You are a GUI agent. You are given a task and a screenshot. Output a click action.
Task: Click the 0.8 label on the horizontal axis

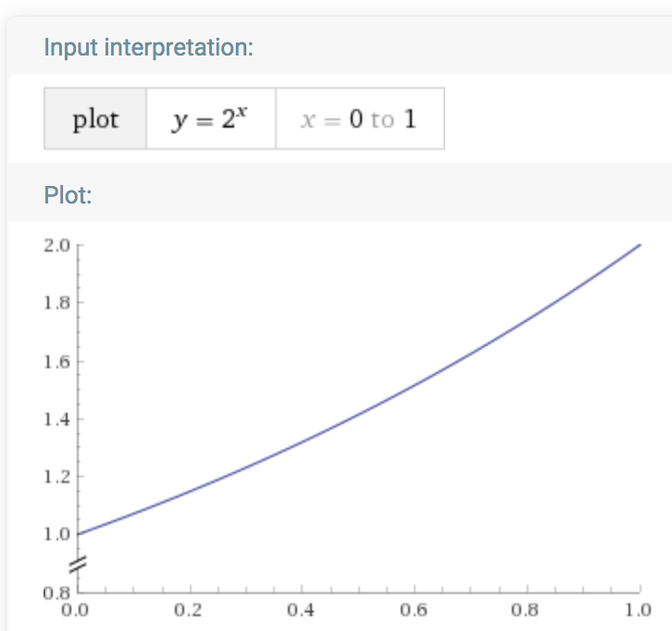527,610
